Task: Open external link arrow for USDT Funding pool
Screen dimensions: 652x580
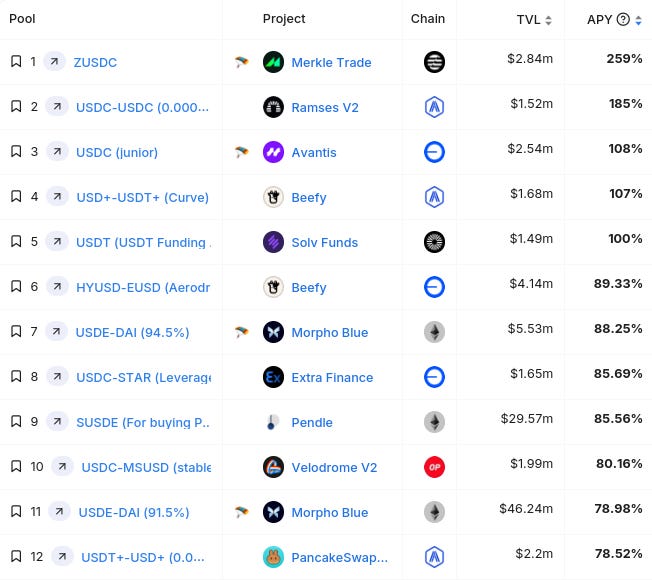Action: coord(57,242)
